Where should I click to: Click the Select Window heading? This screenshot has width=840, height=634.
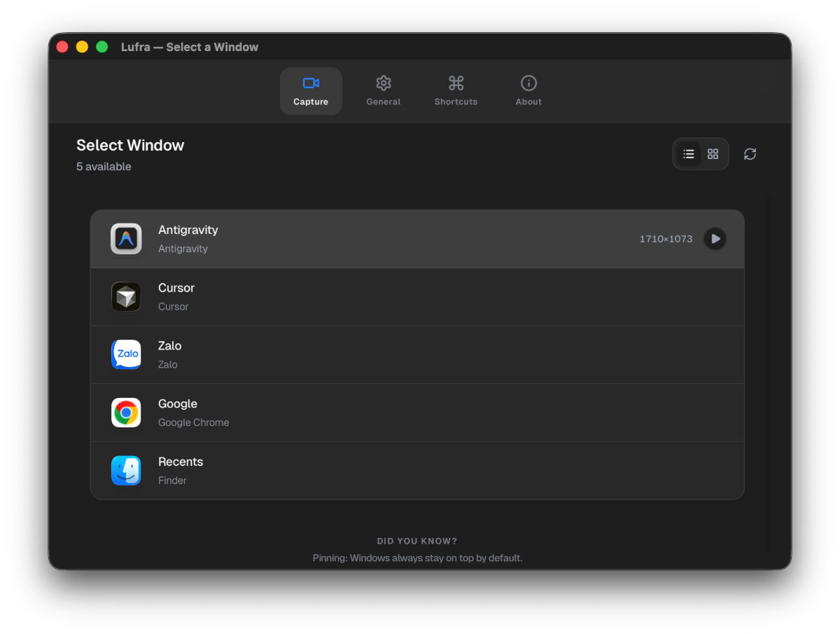click(x=130, y=145)
